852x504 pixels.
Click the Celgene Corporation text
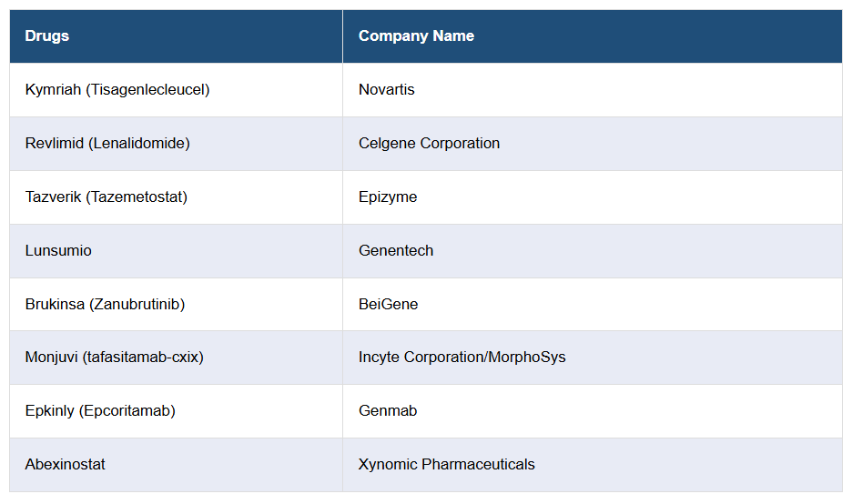point(429,144)
